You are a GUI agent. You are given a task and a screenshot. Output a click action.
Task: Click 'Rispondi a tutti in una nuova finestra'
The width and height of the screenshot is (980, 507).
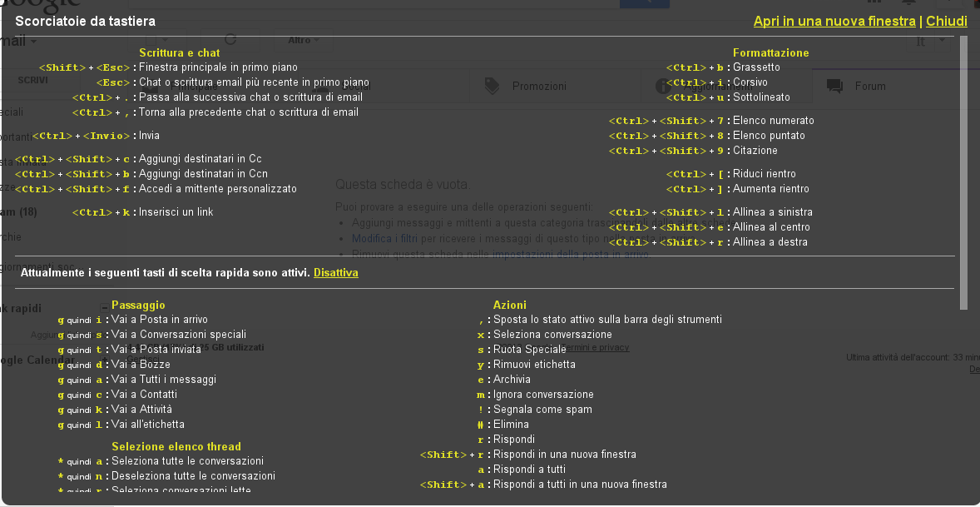point(580,485)
